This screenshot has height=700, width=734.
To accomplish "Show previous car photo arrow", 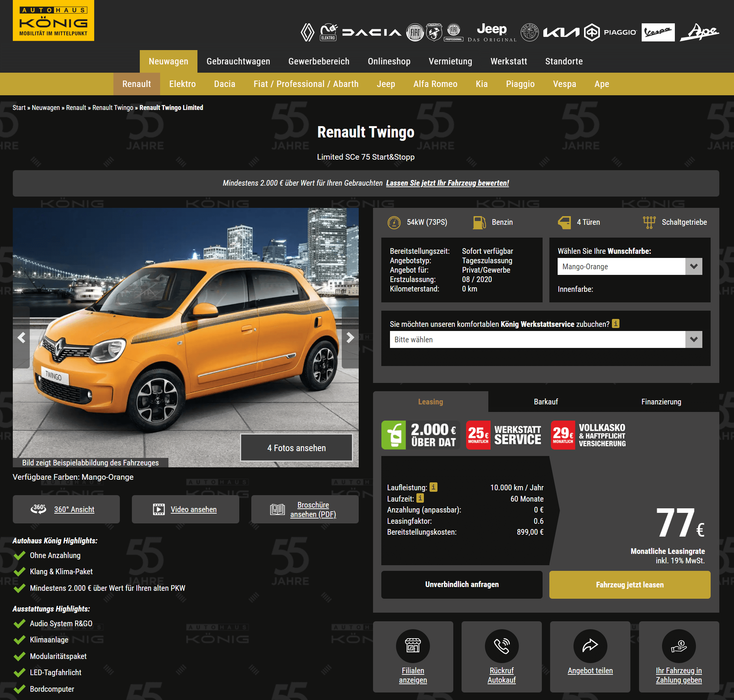I will pyautogui.click(x=21, y=337).
